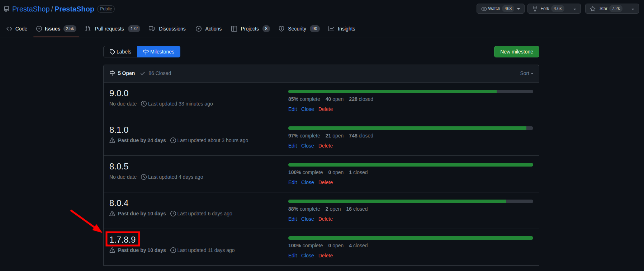
Task: Click the Issues count badge 2.5k
Action: (70, 29)
